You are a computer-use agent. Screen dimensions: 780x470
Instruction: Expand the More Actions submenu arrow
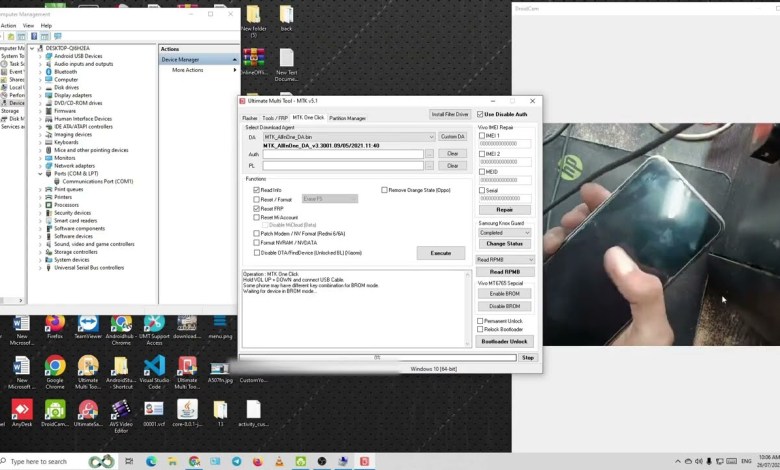click(235, 70)
